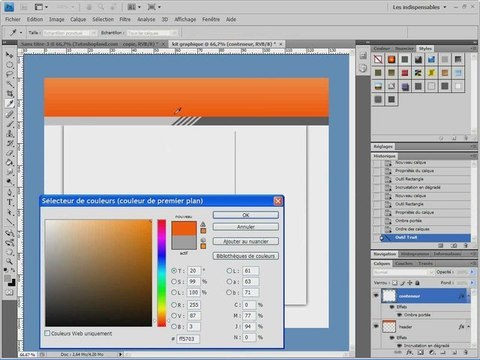Toggle visibility of Ombre portée effect
Image resolution: width=480 pixels, height=360 pixels.
[x=398, y=315]
